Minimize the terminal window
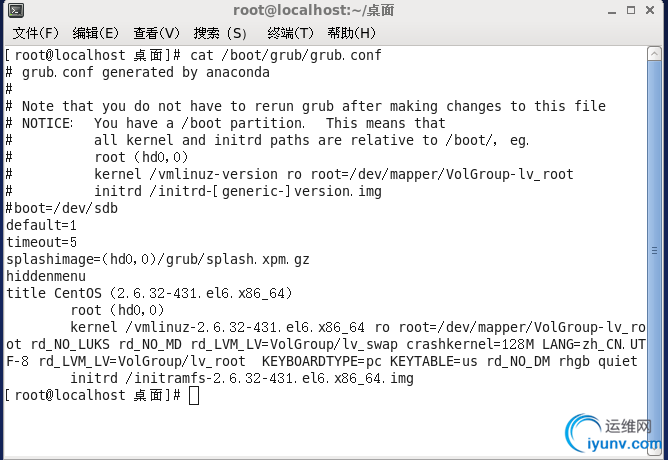The height and width of the screenshot is (460, 668). tap(612, 11)
